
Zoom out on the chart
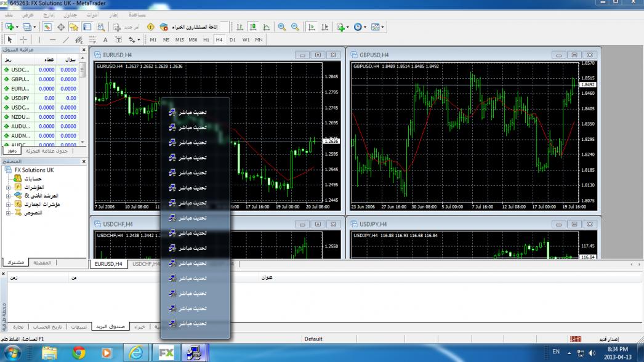point(294,28)
